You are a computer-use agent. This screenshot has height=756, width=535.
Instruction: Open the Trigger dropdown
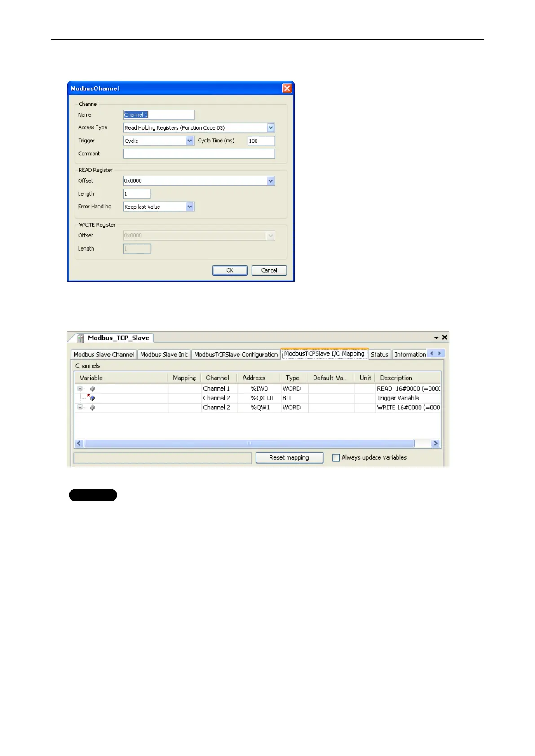[x=190, y=141]
